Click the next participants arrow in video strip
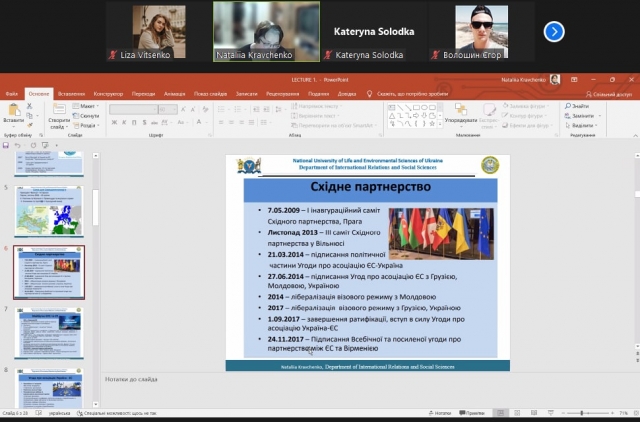This screenshot has height=422, width=640. 554,32
